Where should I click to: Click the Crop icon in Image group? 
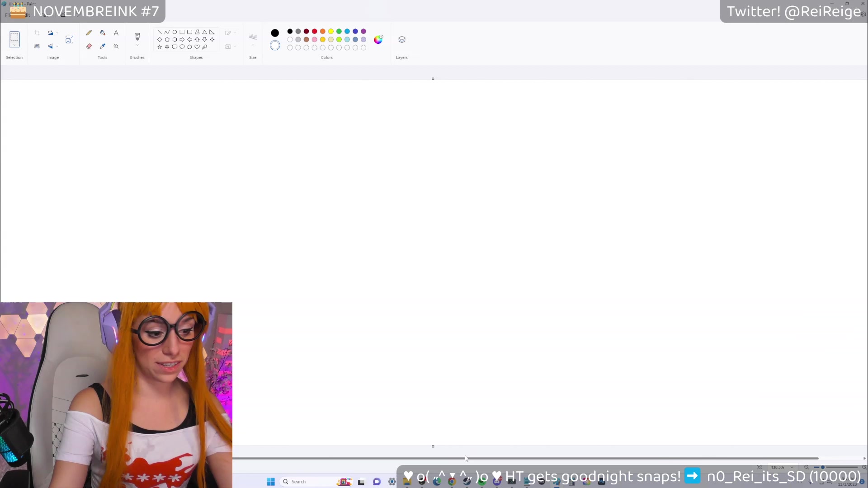(37, 33)
